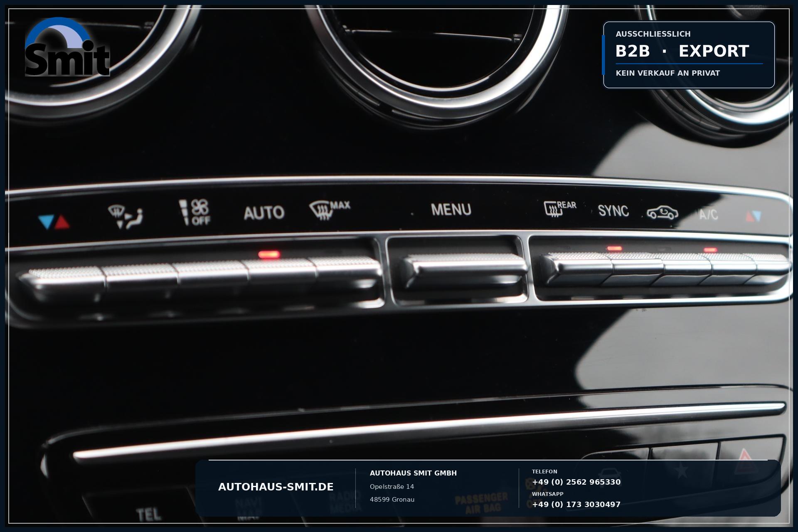Select the windshield and footwell air distribution icon
Image resolution: width=798 pixels, height=532 pixels.
pyautogui.click(x=126, y=217)
